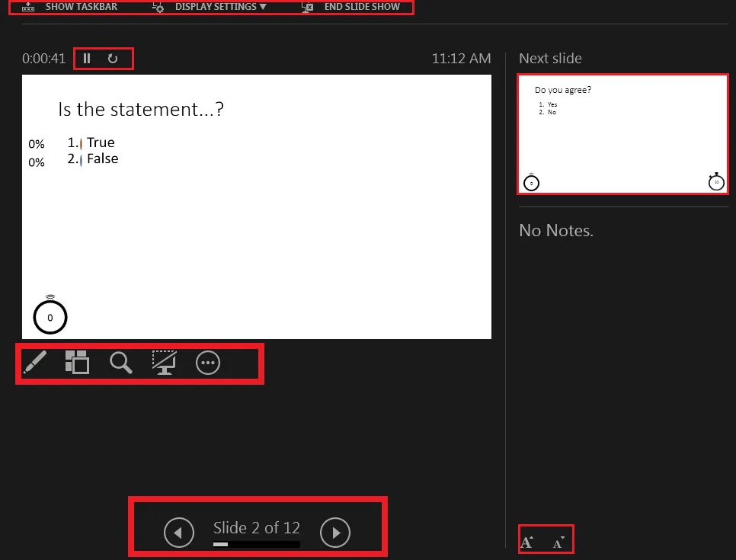The image size is (736, 560).
Task: Click the End Slide Show icon
Action: [x=308, y=7]
